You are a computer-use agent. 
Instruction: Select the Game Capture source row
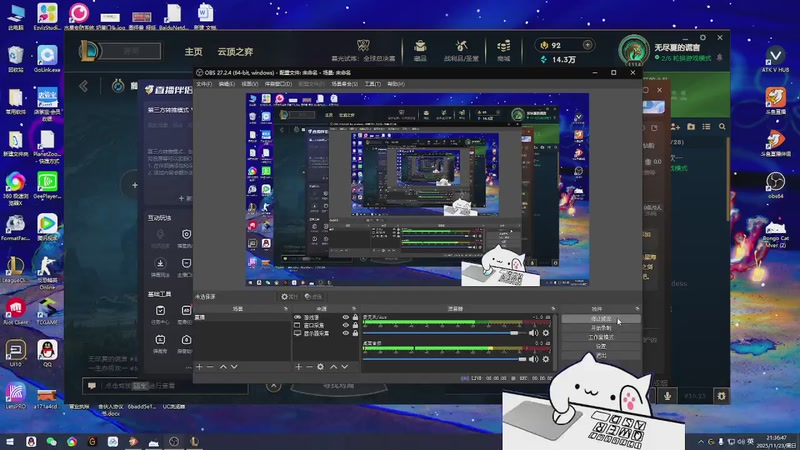[x=326, y=317]
